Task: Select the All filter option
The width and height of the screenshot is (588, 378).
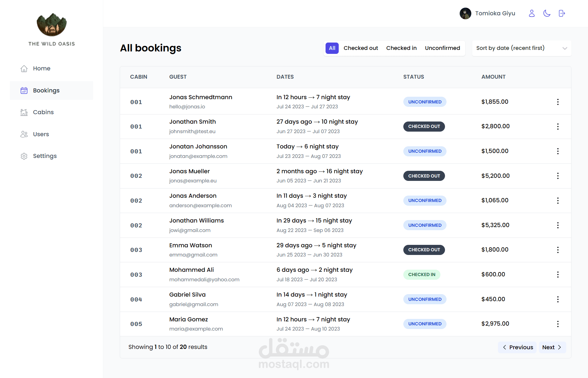Action: (332, 48)
